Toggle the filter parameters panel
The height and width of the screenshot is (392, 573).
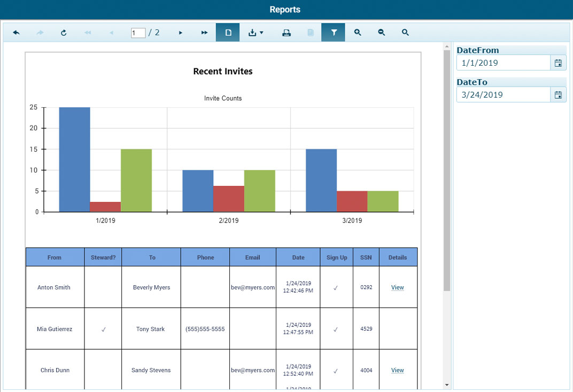[x=334, y=33]
